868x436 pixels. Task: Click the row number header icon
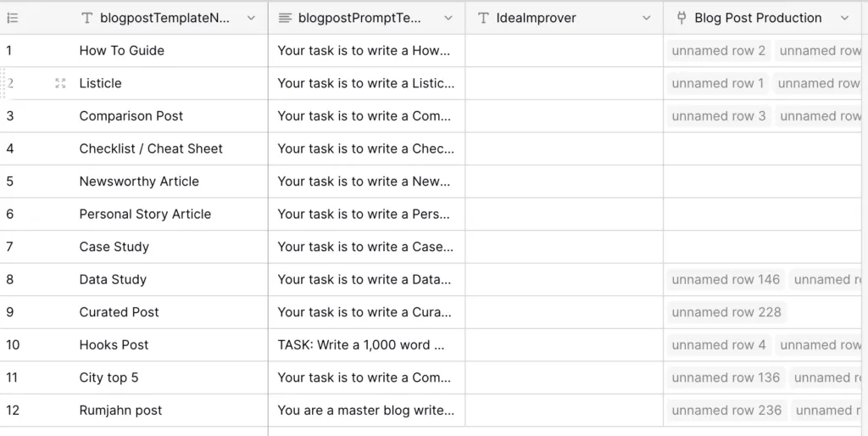point(13,18)
